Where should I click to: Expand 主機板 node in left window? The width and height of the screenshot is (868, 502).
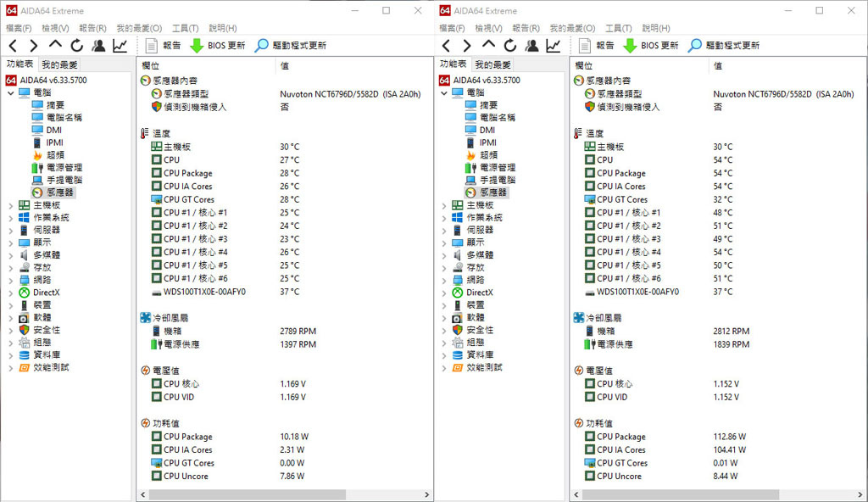[10, 205]
